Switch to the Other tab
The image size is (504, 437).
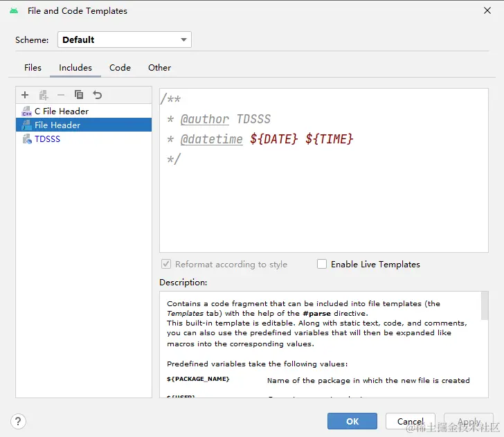point(159,68)
